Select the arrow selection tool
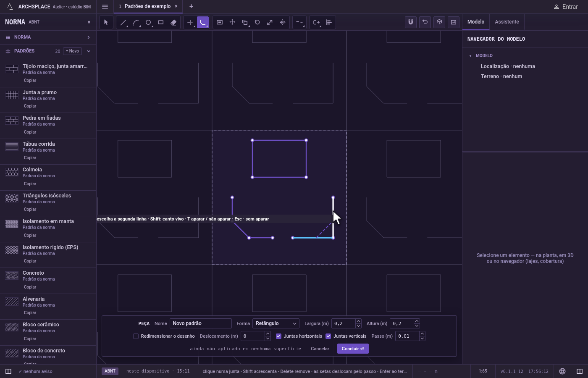 pyautogui.click(x=106, y=22)
